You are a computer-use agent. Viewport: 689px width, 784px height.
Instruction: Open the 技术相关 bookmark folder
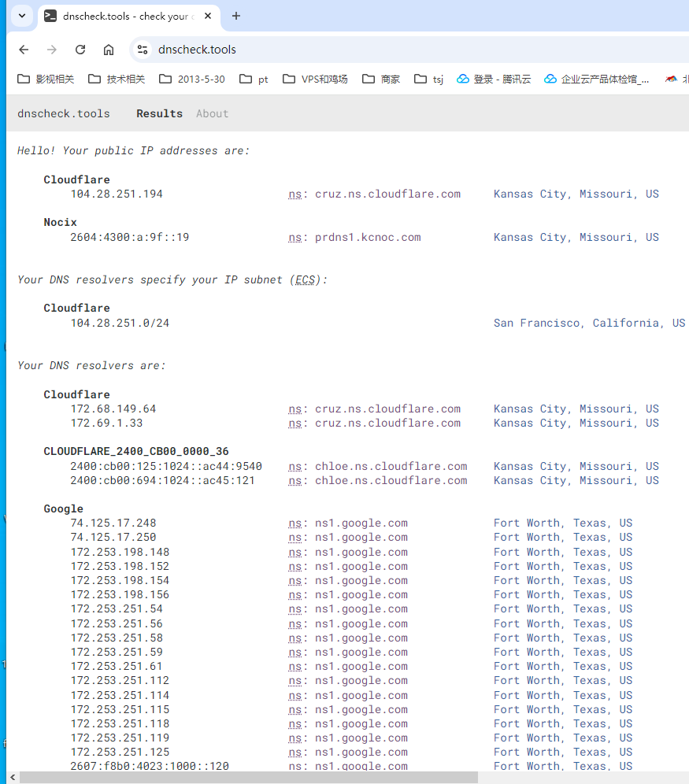[117, 79]
